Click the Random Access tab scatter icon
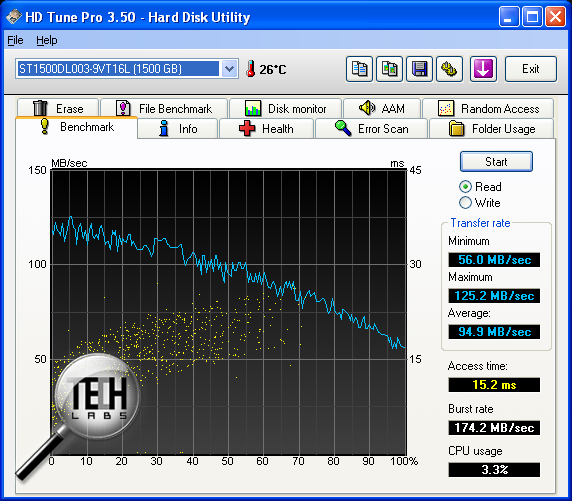 click(446, 108)
